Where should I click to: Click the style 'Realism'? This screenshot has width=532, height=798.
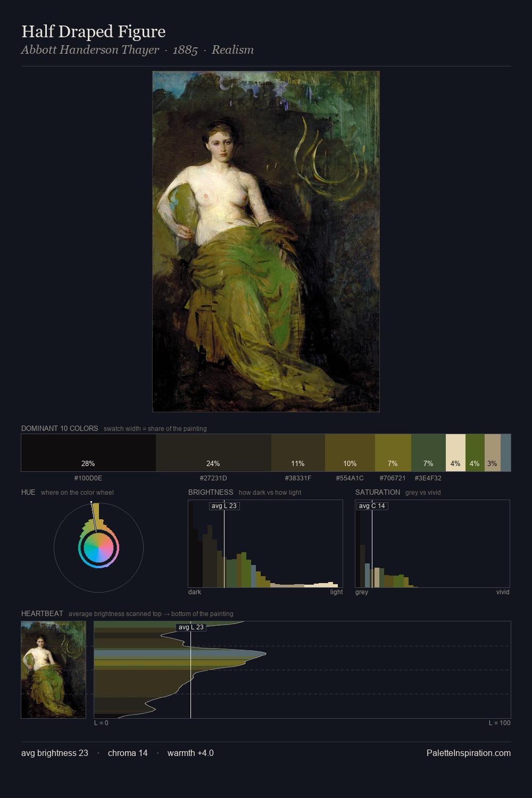click(232, 50)
